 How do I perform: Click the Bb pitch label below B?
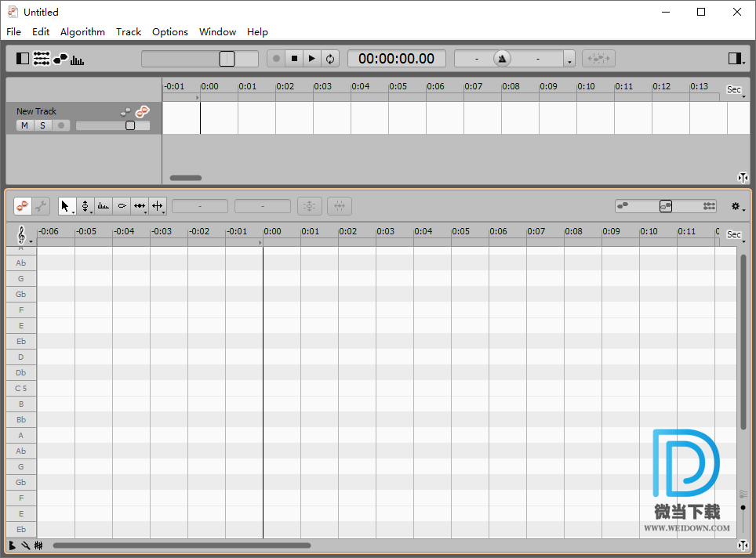(x=20, y=420)
